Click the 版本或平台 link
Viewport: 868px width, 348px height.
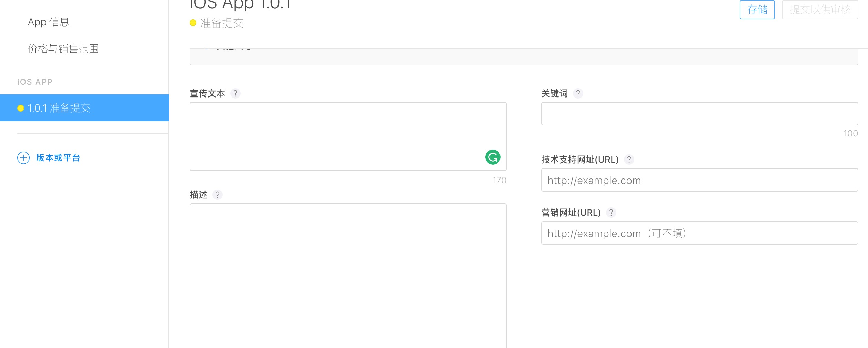pyautogui.click(x=58, y=158)
